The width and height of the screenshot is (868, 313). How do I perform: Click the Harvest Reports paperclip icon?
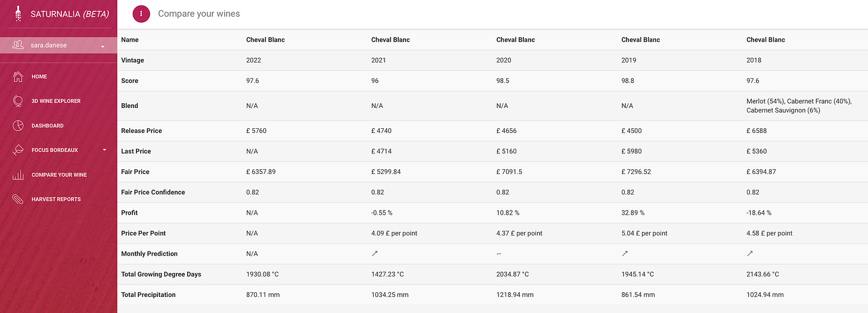(18, 199)
